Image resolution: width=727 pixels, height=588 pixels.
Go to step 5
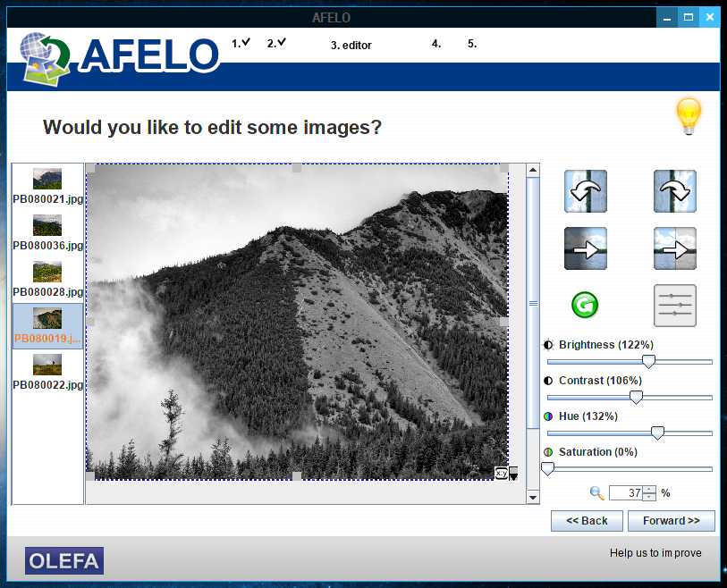pos(472,44)
